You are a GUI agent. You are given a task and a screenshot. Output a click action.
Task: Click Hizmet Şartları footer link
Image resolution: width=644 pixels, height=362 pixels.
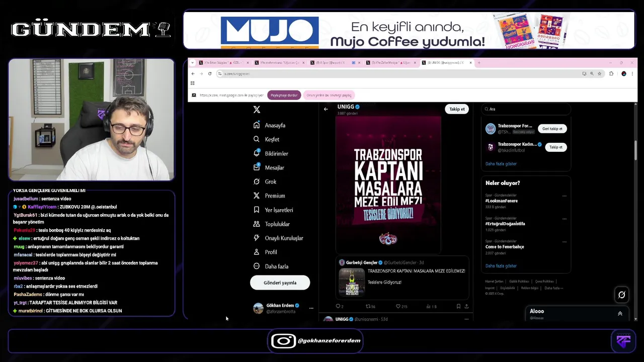[x=494, y=282]
